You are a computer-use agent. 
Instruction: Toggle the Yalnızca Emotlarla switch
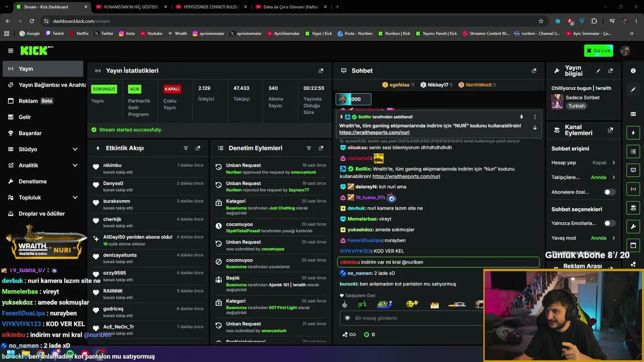(609, 223)
